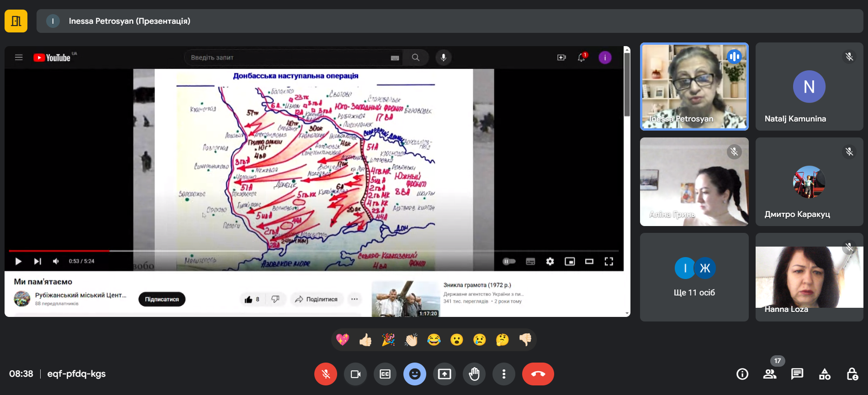Click the Поділитися share button

click(x=316, y=299)
